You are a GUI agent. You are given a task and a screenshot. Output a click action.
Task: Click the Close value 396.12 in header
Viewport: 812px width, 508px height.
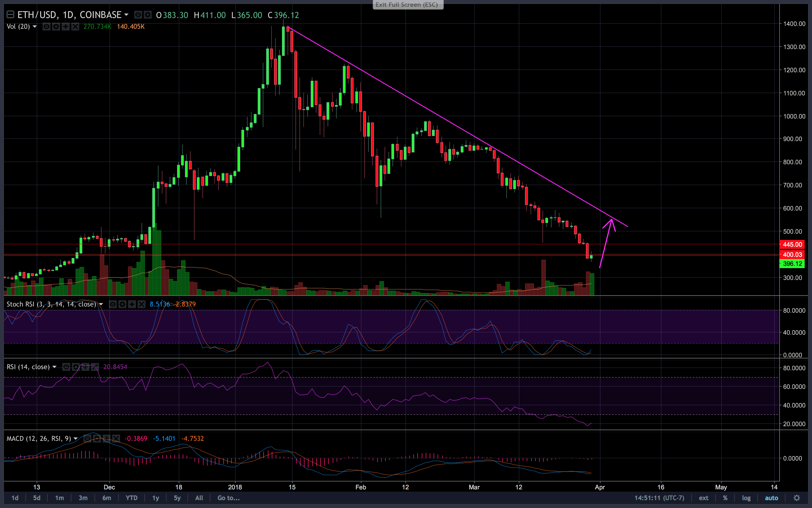click(x=286, y=15)
